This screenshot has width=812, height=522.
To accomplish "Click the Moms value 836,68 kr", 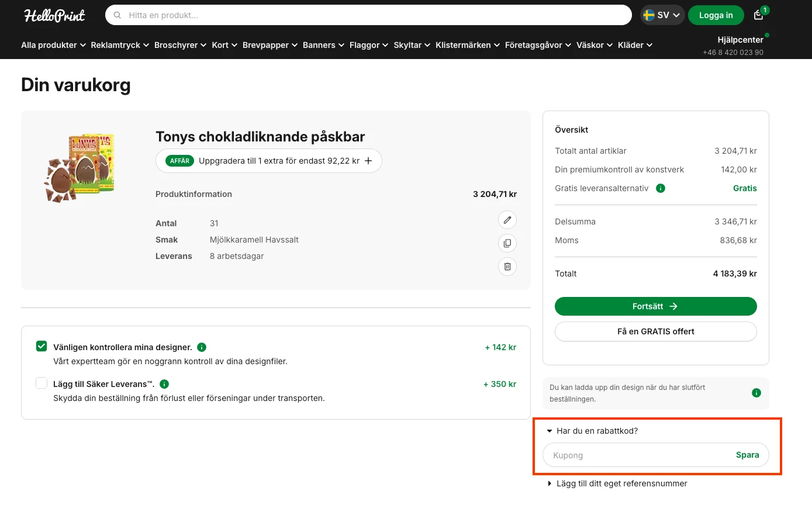I will (738, 240).
